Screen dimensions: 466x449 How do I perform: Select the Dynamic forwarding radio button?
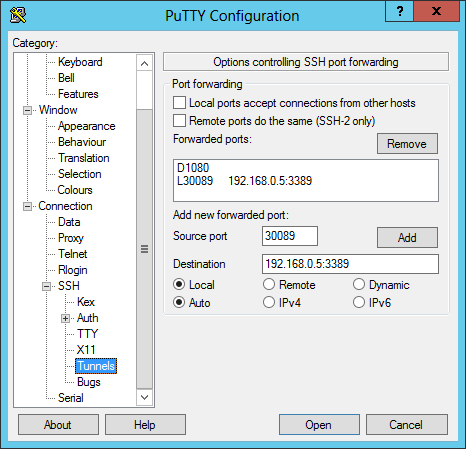tap(359, 284)
